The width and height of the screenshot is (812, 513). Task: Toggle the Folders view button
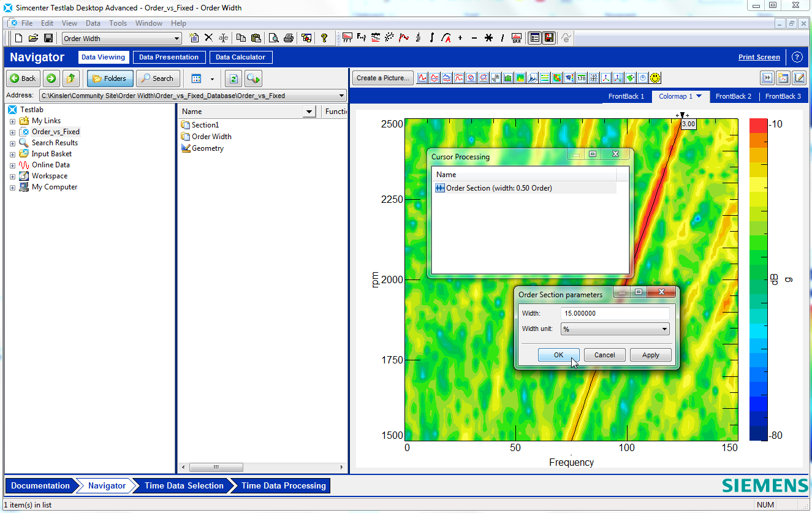click(110, 78)
